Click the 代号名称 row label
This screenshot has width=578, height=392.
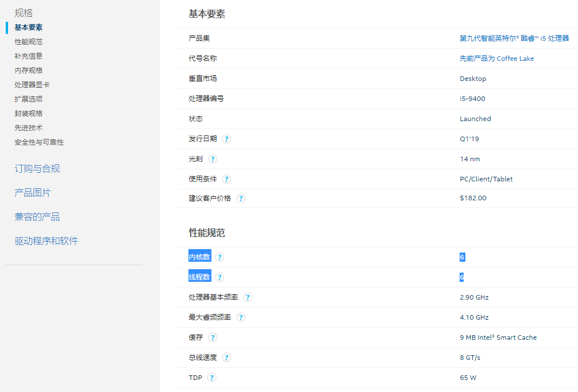203,59
